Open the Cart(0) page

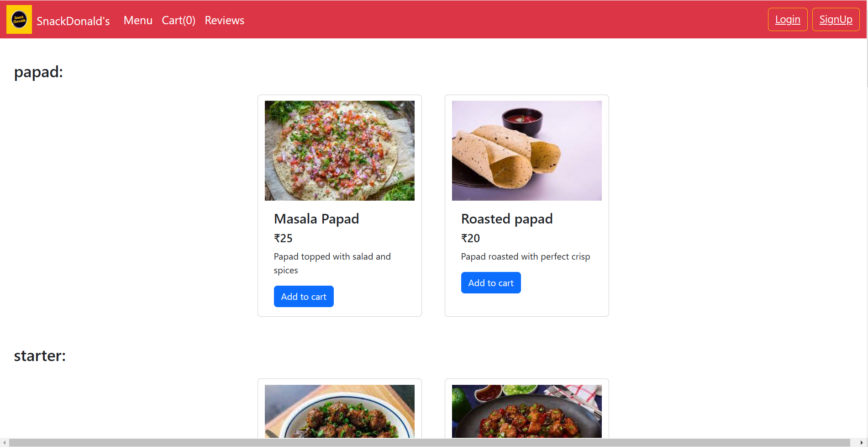179,21
